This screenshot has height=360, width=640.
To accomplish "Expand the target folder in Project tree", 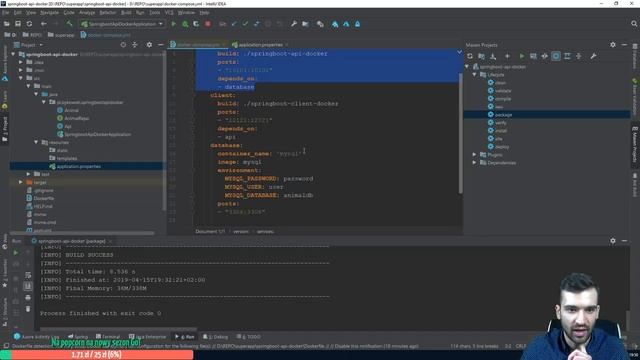I will click(21, 182).
